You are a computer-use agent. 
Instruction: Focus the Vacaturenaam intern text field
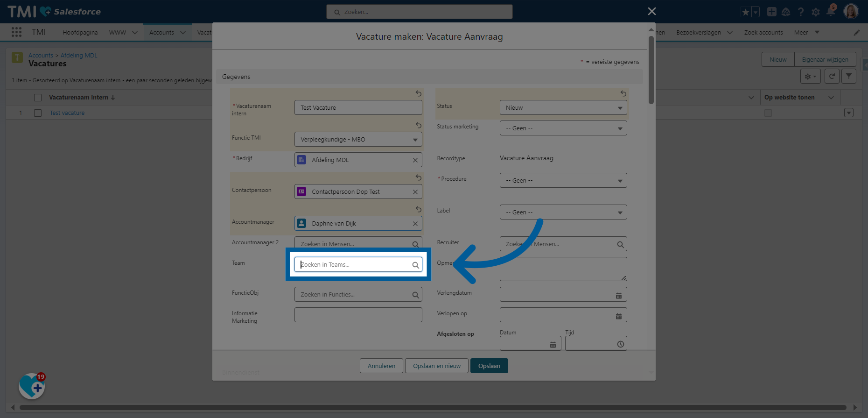[358, 107]
